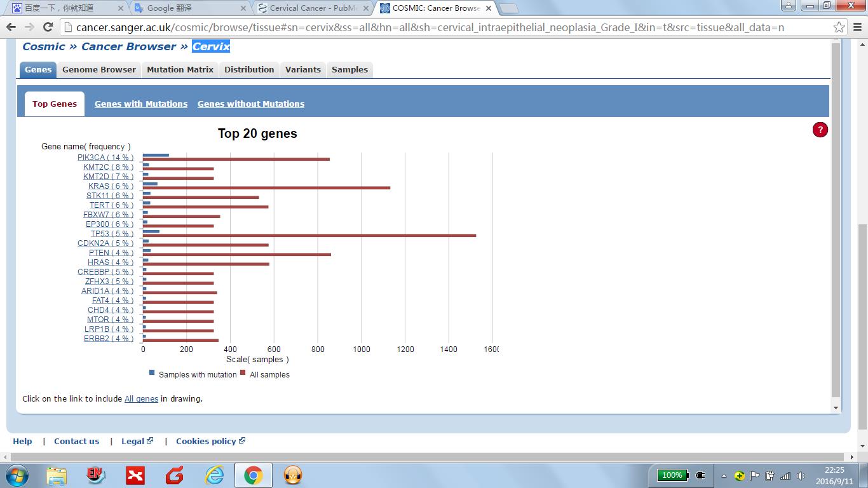Click the red help question mark icon
The height and width of the screenshot is (488, 868).
tap(820, 130)
